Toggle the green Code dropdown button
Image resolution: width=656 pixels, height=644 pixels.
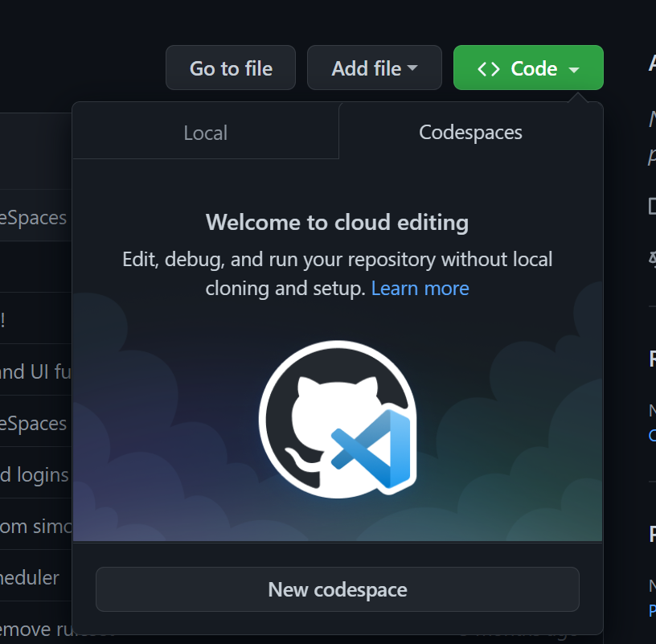click(528, 68)
